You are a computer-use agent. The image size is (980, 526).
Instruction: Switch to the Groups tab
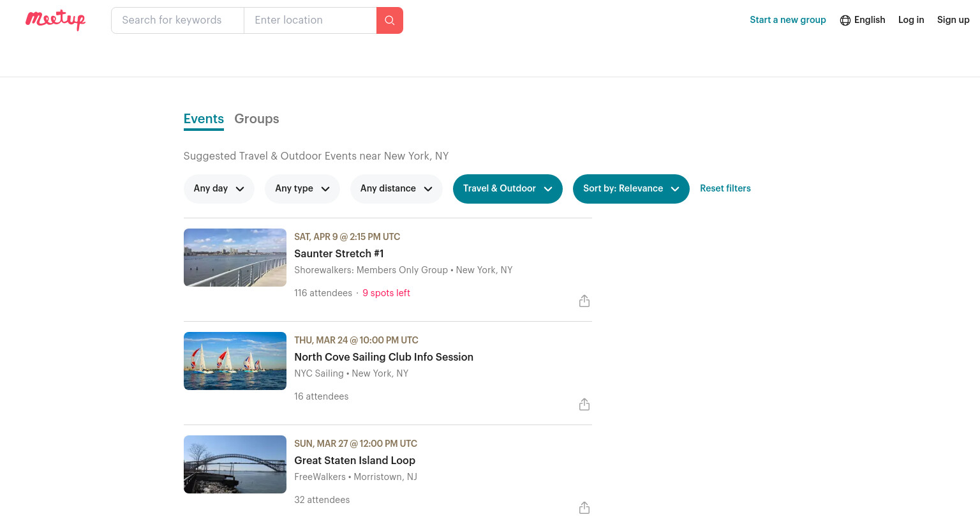tap(256, 119)
